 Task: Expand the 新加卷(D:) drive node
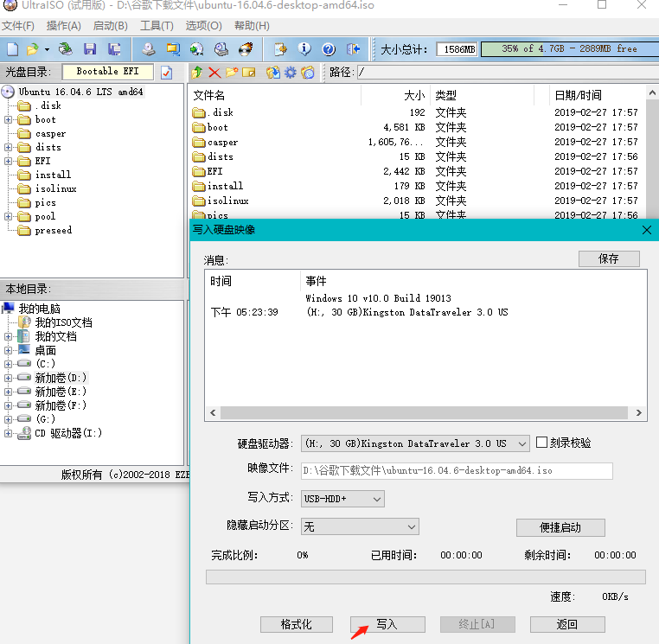pyautogui.click(x=8, y=378)
